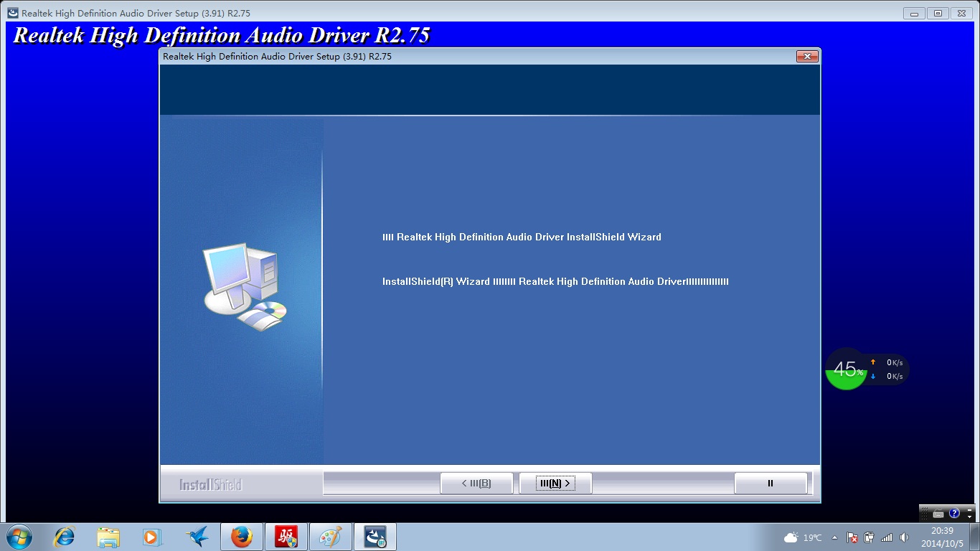Maximize the outer Realtek Setup window
Image resolution: width=980 pixels, height=551 pixels.
938,13
